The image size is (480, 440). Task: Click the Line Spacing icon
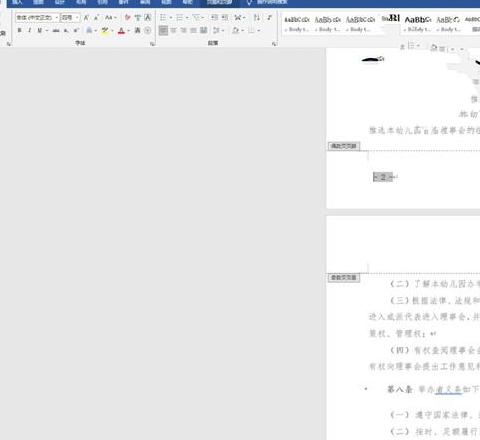(217, 31)
